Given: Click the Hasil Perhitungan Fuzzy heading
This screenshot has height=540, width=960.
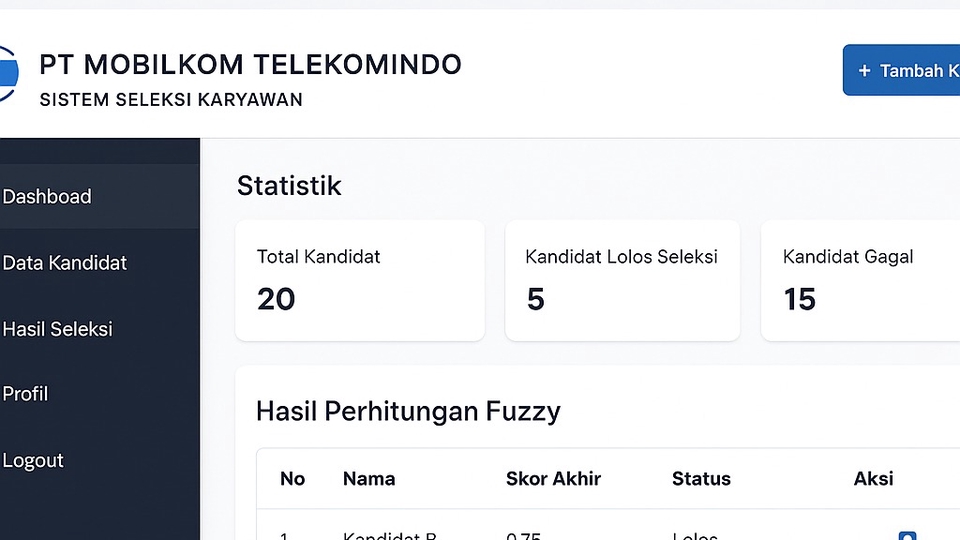Looking at the screenshot, I should pos(408,411).
